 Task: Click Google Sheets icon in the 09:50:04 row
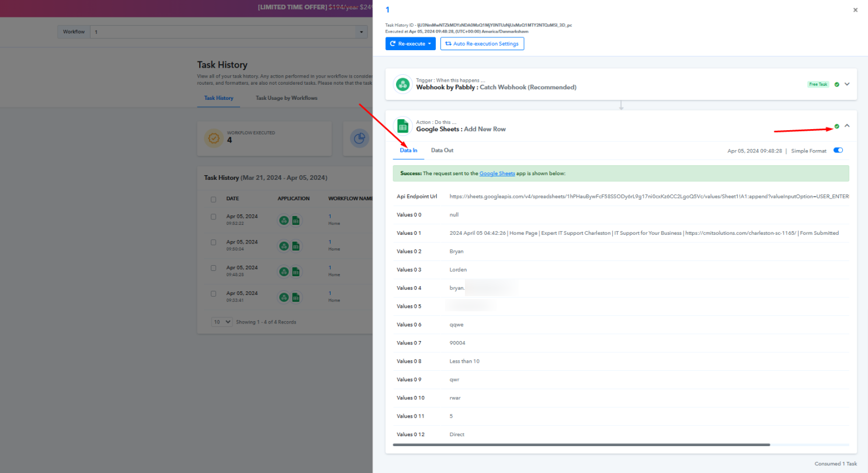(296, 246)
